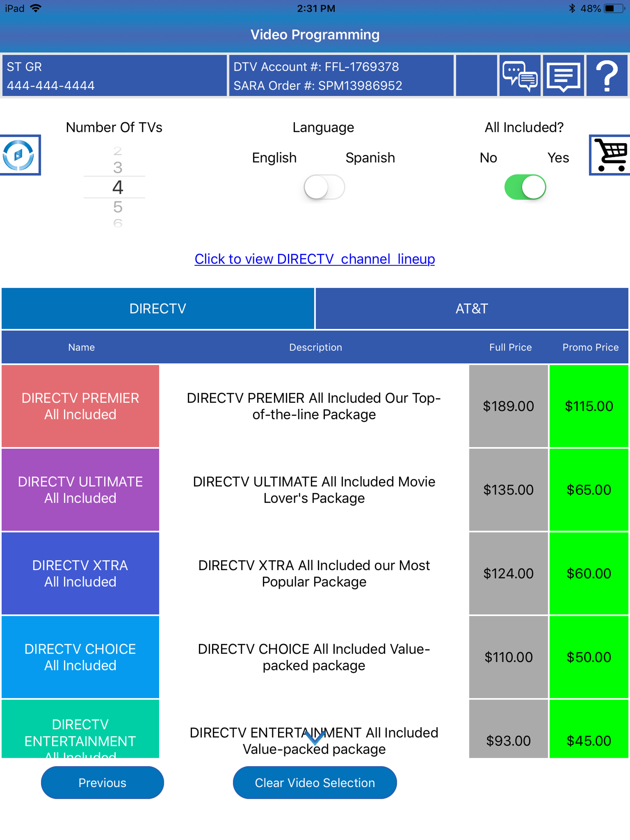Tap the Description column header
Screen dimensions: 630x840
315,347
